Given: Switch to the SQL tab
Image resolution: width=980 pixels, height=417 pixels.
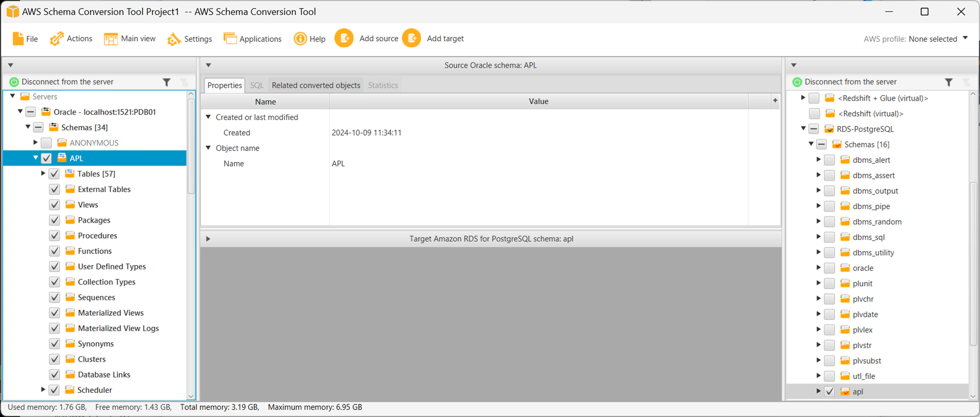Looking at the screenshot, I should pyautogui.click(x=257, y=85).
